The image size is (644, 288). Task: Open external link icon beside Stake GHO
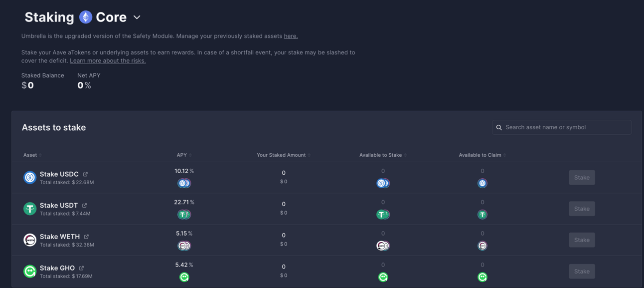click(x=81, y=268)
